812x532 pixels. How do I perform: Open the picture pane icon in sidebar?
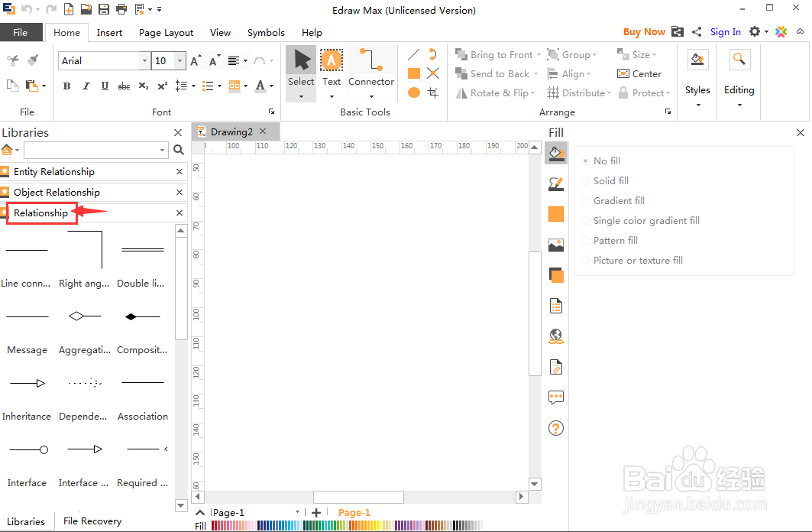(x=555, y=245)
